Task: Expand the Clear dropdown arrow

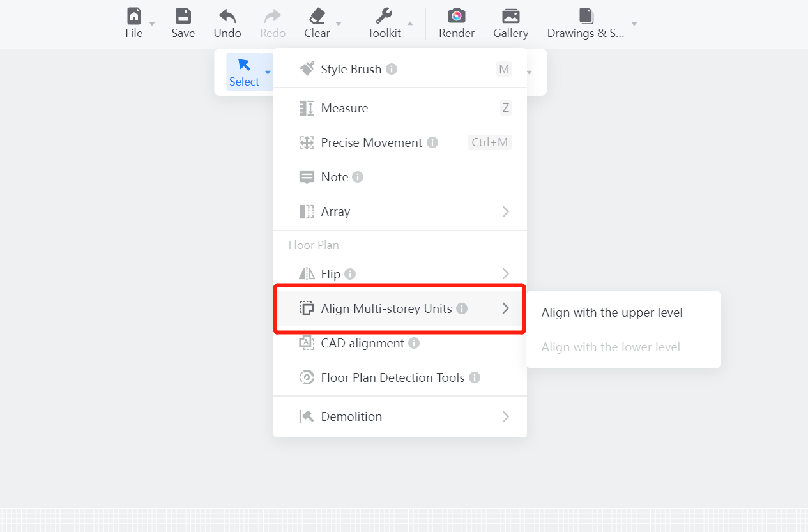Action: pos(339,24)
